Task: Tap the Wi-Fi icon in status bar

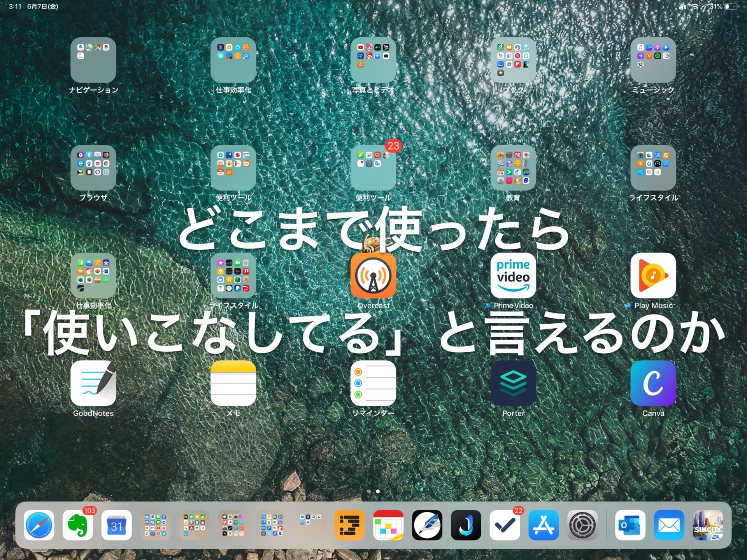Action: pyautogui.click(x=694, y=7)
